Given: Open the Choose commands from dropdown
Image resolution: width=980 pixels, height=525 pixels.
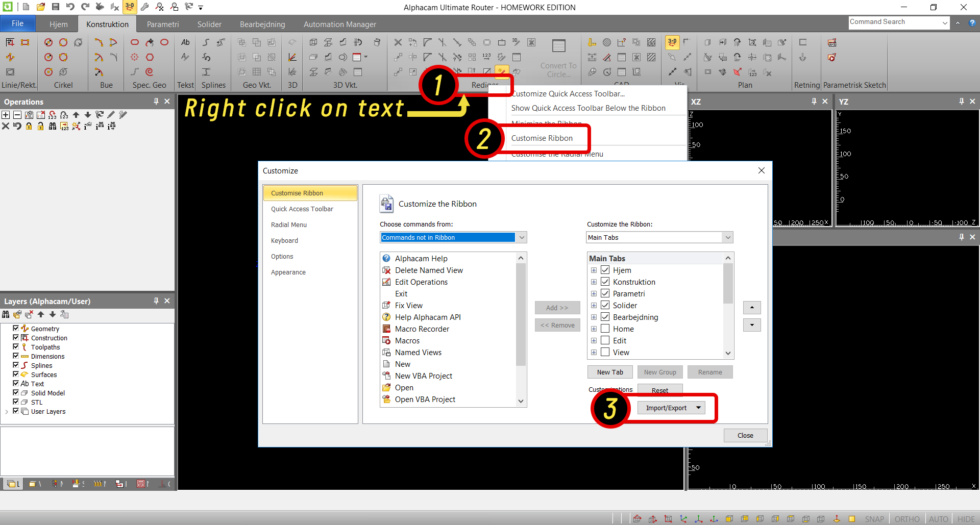Looking at the screenshot, I should pos(522,237).
